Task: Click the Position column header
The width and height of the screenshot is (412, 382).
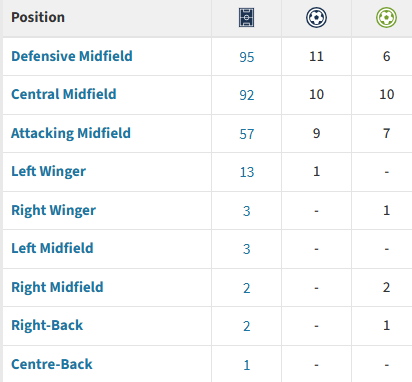Action: pyautogui.click(x=38, y=17)
